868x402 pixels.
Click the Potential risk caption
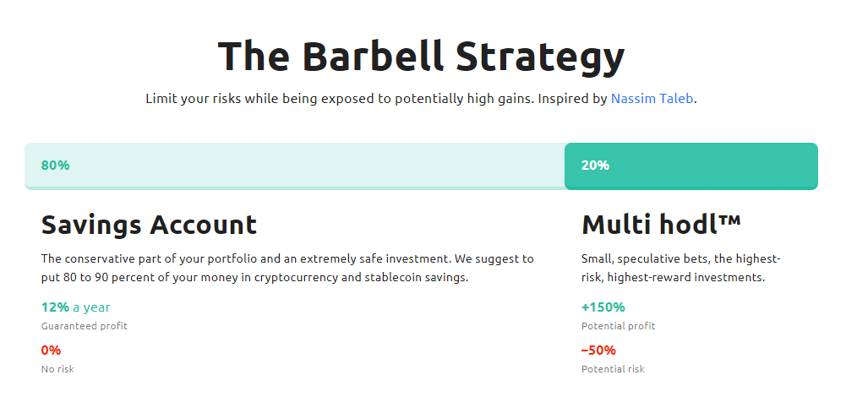pyautogui.click(x=613, y=369)
